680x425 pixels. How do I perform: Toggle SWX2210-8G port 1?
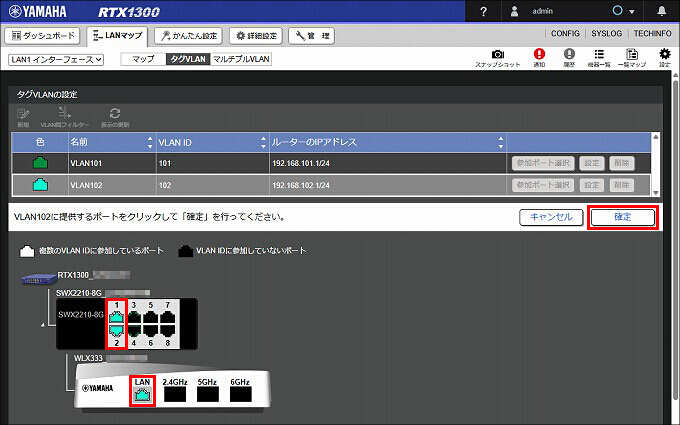(x=116, y=317)
